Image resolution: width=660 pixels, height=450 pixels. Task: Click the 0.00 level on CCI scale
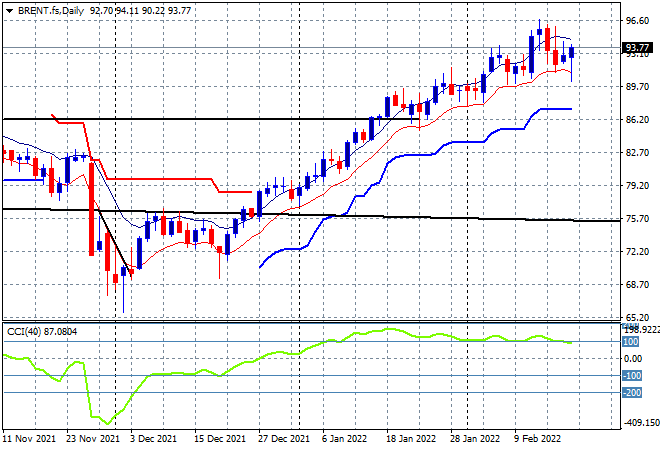coord(633,359)
